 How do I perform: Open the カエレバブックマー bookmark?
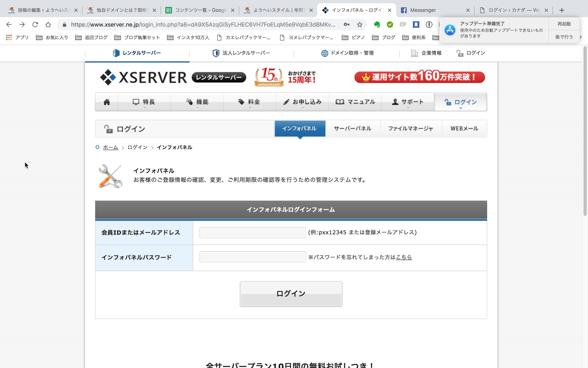click(x=244, y=37)
